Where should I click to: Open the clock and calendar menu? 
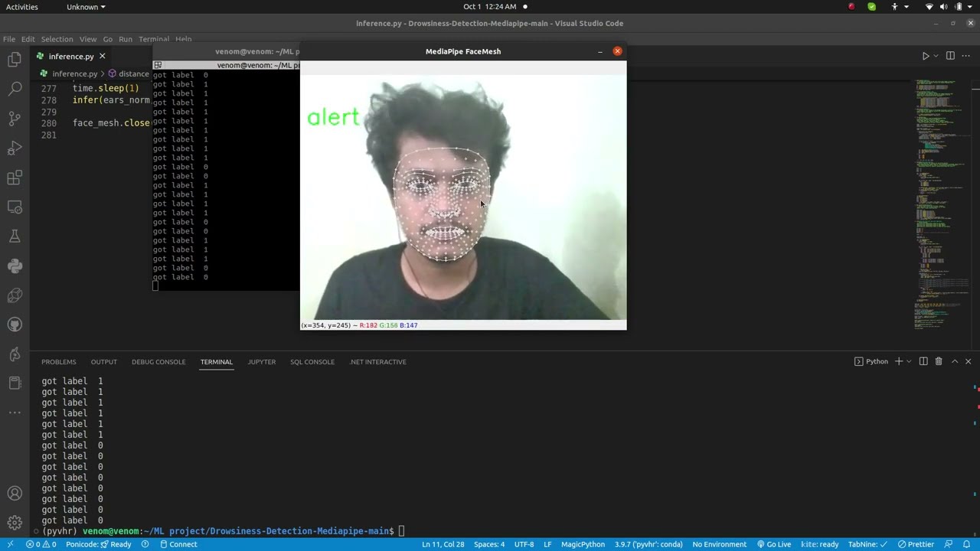coord(489,7)
